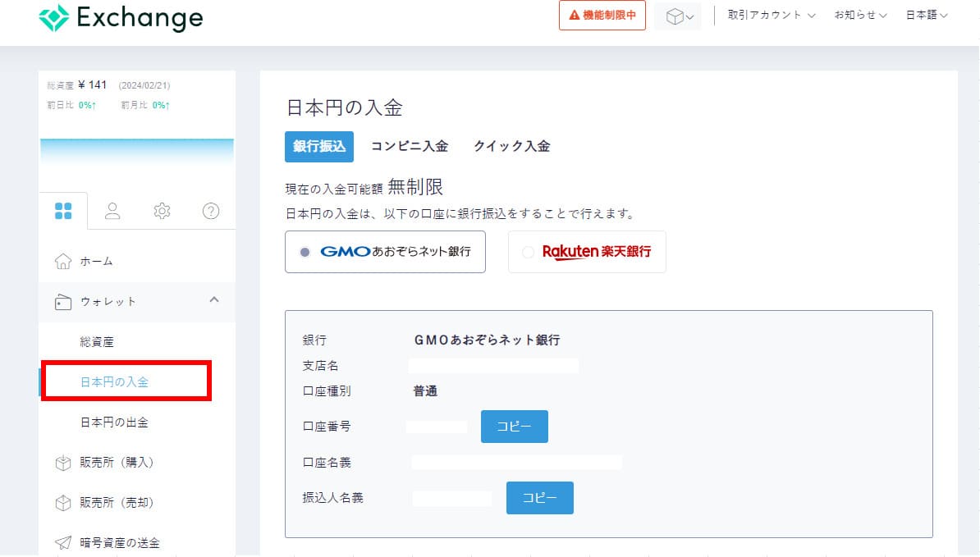The image size is (980, 557).
Task: Click the help question mark icon in sidebar
Action: click(x=211, y=211)
